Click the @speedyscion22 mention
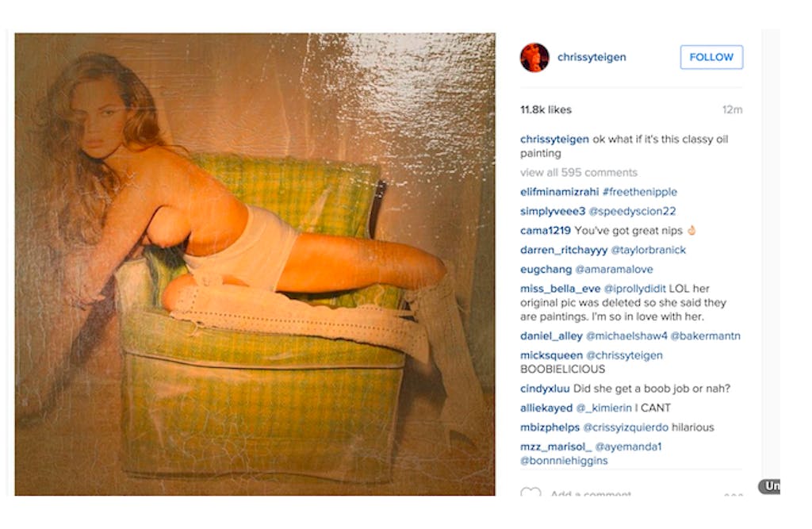Viewport: 812px width, 529px height. point(632,211)
